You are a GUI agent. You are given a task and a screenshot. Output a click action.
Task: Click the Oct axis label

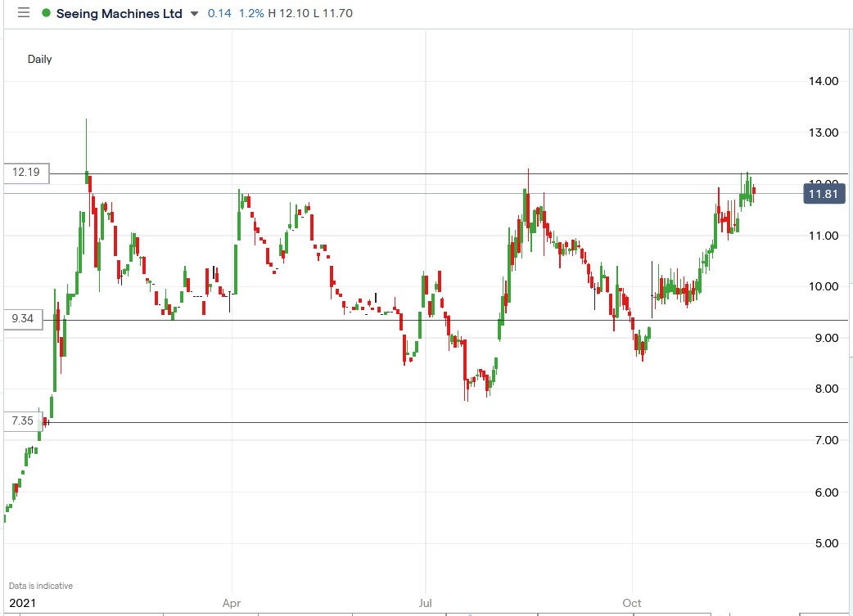[630, 602]
